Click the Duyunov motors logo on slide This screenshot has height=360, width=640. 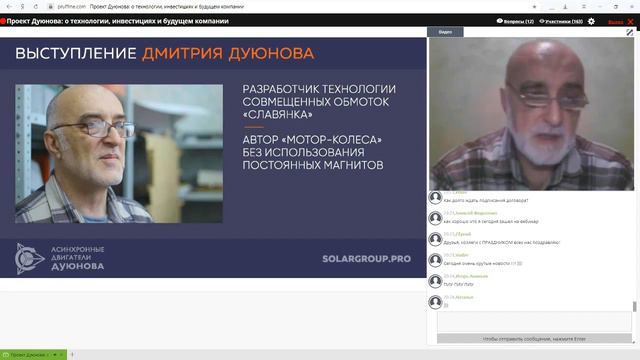pos(60,258)
